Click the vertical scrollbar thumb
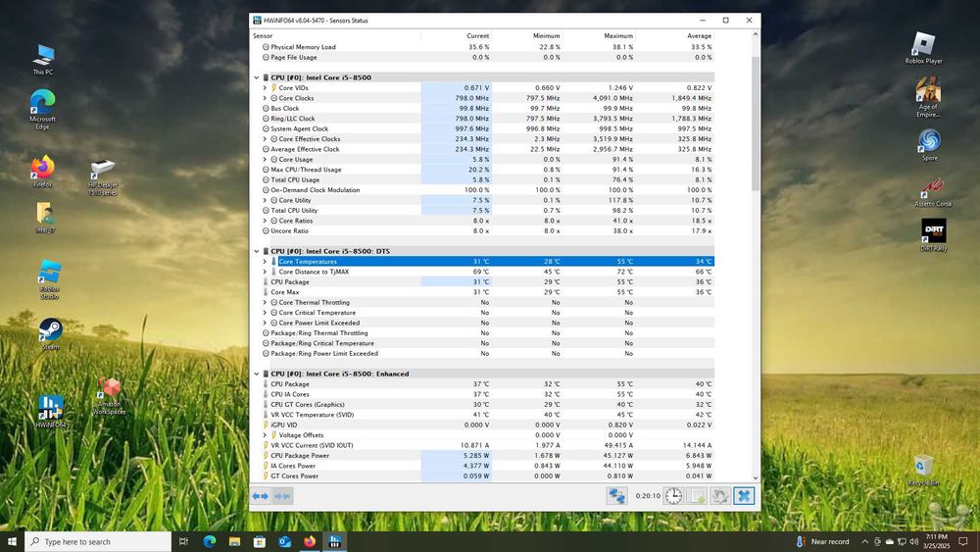Image resolution: width=980 pixels, height=552 pixels. click(x=755, y=124)
